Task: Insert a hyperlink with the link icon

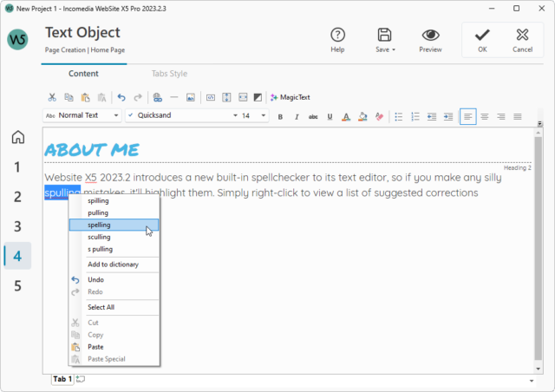Action: coord(158,97)
